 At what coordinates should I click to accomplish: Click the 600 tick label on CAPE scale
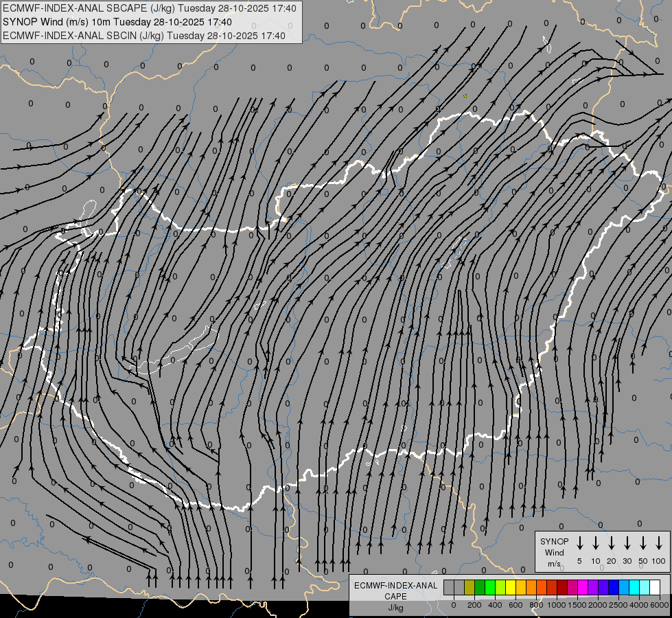tap(515, 605)
